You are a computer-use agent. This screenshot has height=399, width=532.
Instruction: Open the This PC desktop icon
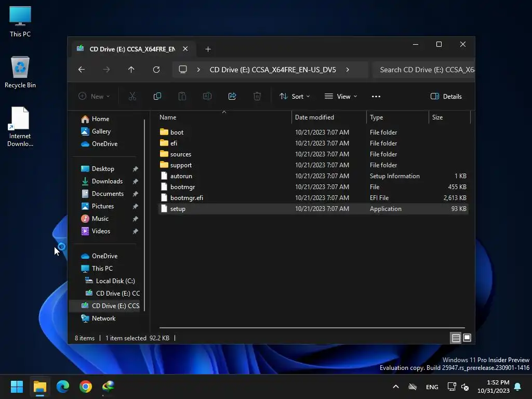20,21
